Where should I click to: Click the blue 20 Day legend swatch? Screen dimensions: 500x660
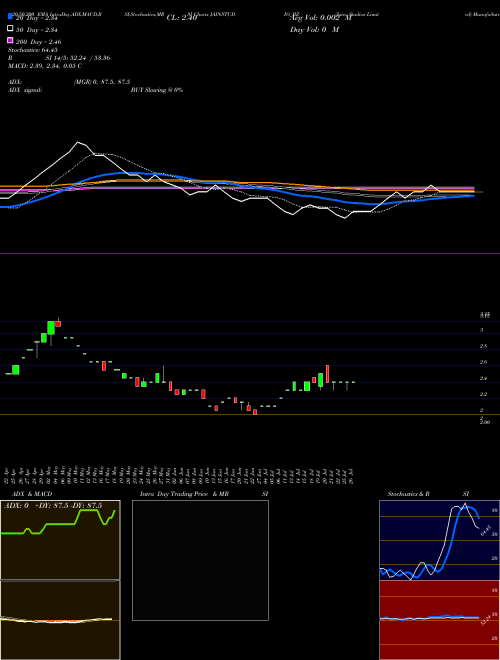point(10,17)
